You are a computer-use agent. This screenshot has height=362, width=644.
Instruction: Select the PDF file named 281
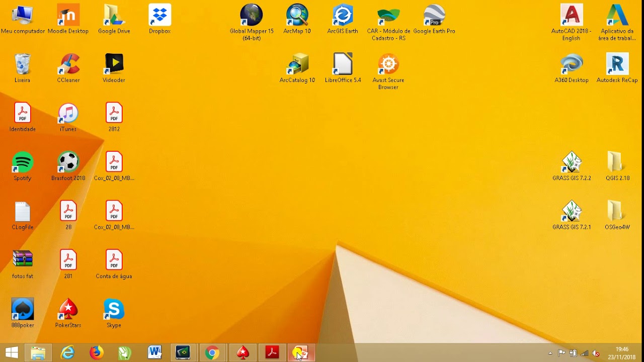tap(68, 264)
